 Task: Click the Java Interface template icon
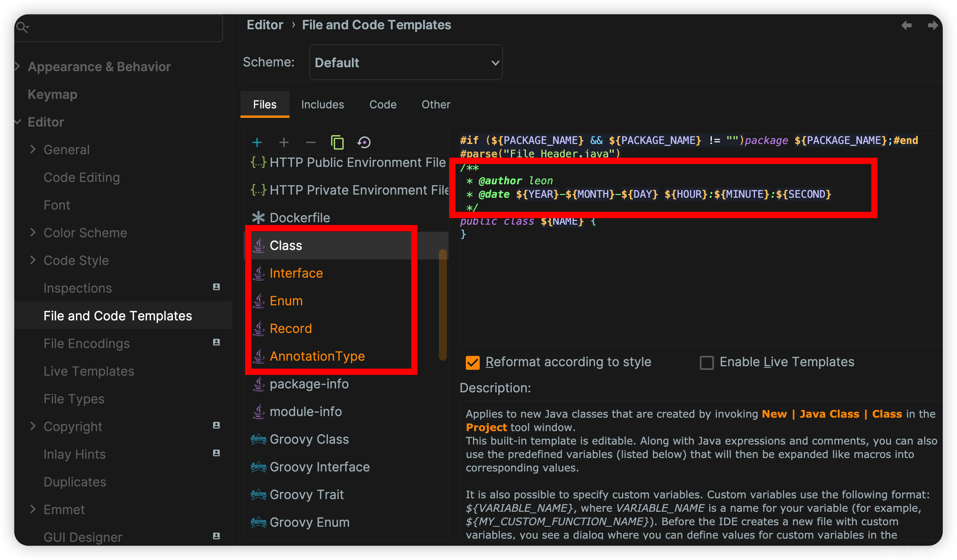click(259, 273)
